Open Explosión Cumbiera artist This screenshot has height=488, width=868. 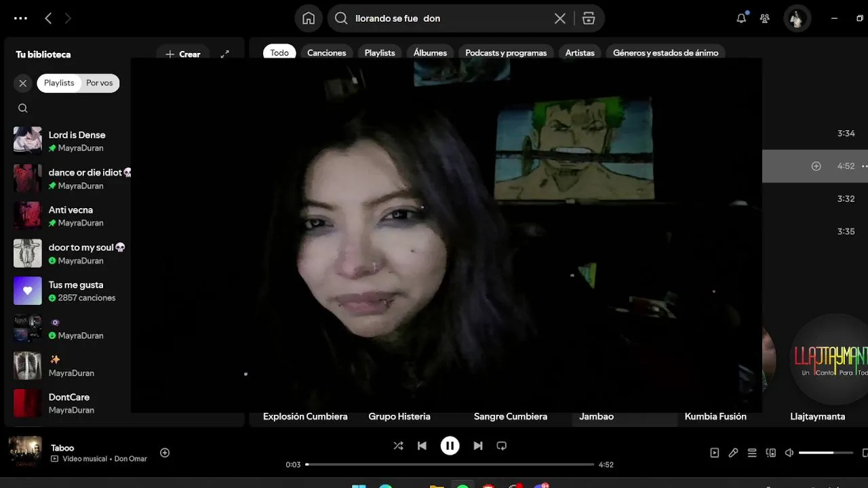(305, 417)
